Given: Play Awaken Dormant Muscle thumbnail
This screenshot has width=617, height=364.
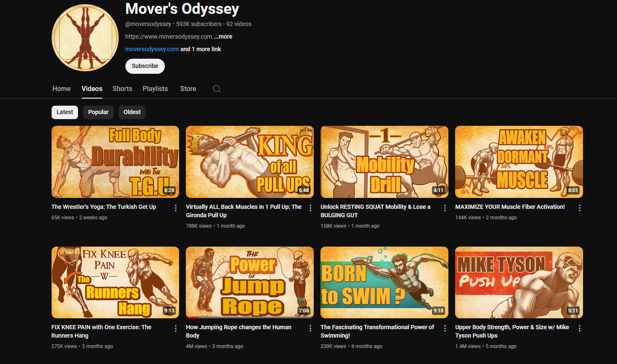Looking at the screenshot, I should [x=519, y=162].
